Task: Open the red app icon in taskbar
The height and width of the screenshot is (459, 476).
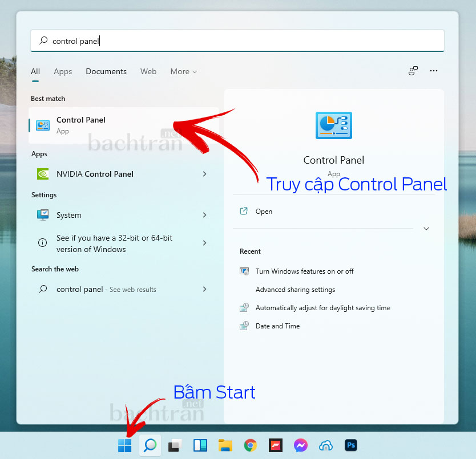Action: (276, 445)
